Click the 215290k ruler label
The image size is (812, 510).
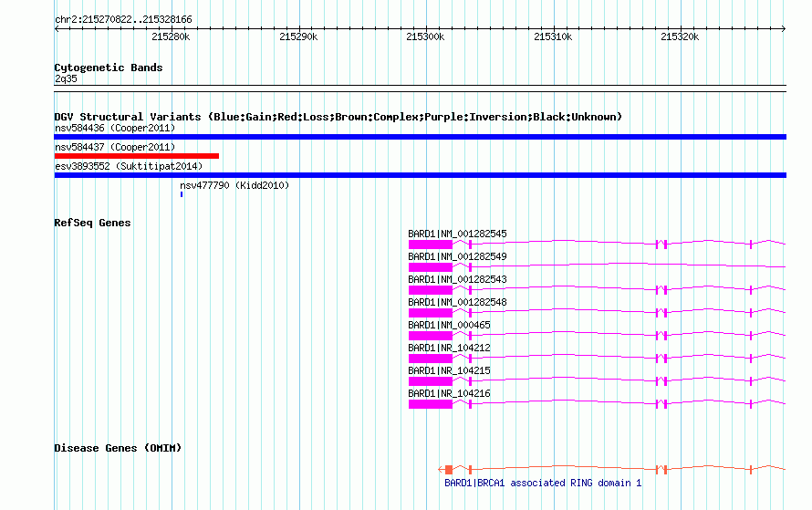298,36
